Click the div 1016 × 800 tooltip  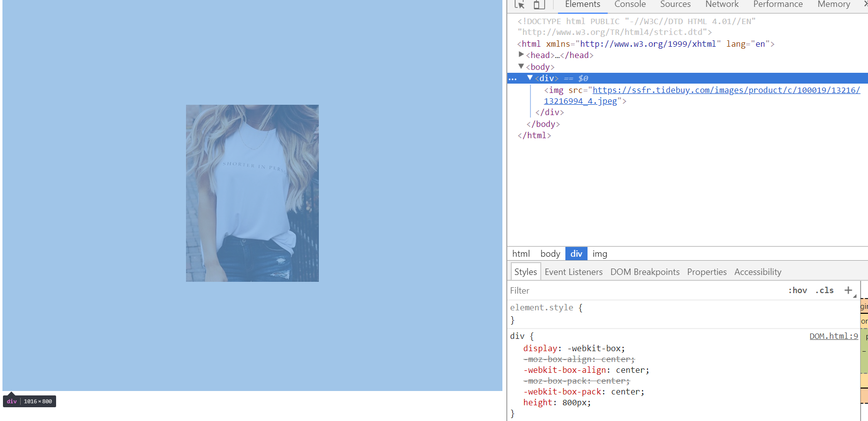[30, 401]
